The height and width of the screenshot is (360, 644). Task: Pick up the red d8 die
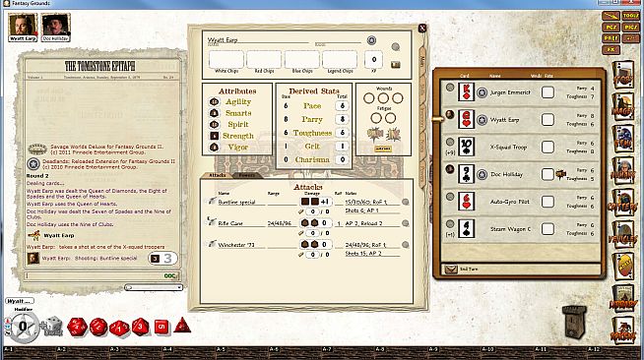140,327
